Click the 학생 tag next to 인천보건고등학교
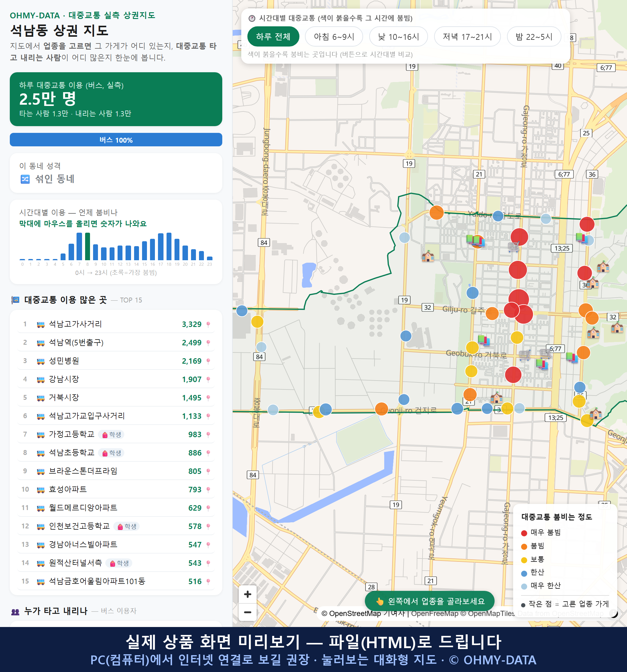Viewport: 627px width, 672px height. [x=126, y=526]
